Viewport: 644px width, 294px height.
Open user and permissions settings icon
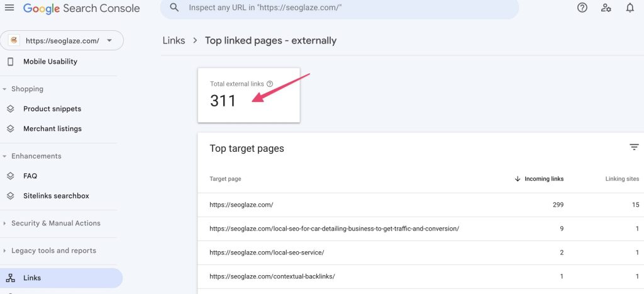tap(606, 8)
